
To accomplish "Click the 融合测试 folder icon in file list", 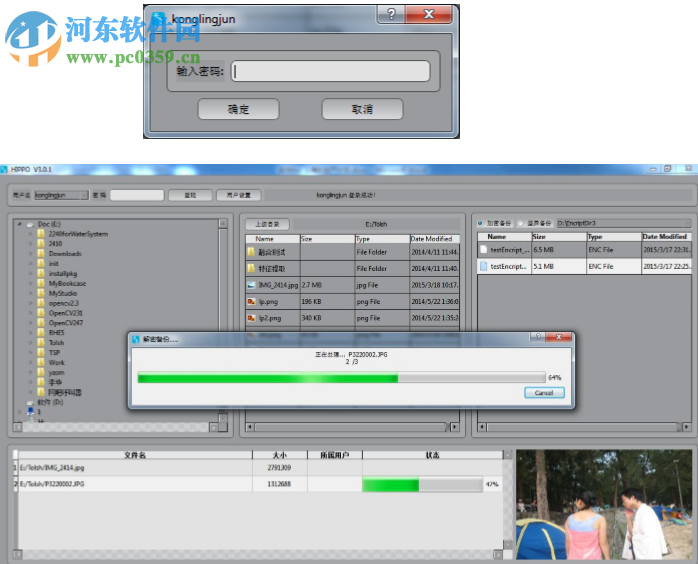I will pyautogui.click(x=251, y=252).
